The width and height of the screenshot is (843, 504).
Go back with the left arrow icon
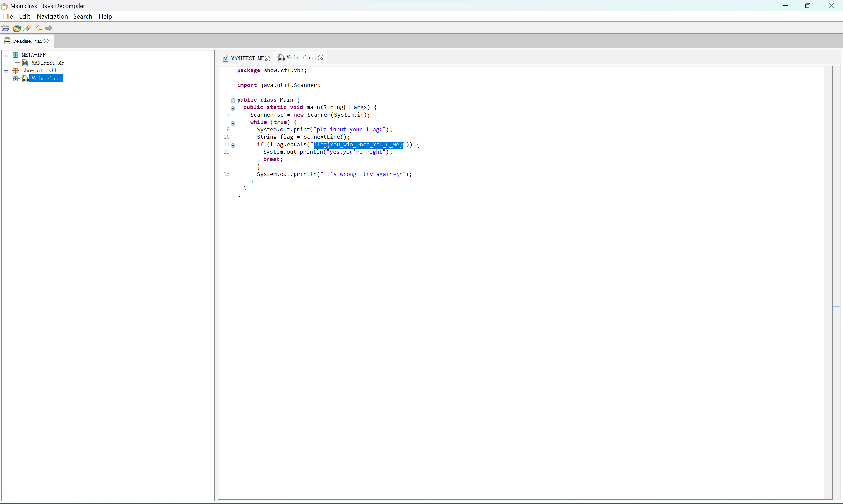(x=39, y=28)
